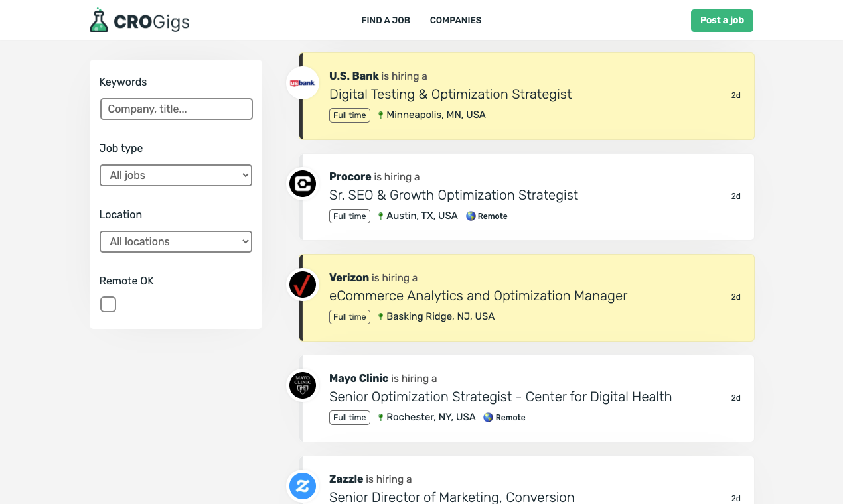Go to the COMPANIES menu item
This screenshot has width=843, height=504.
coord(455,20)
